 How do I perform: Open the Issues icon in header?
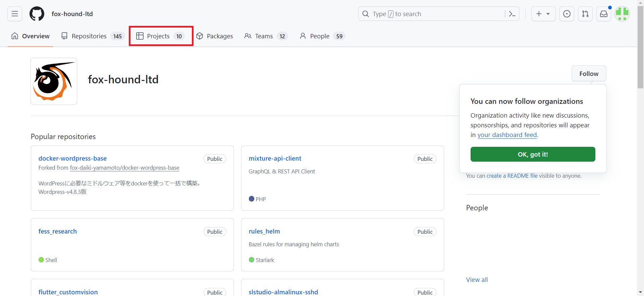click(567, 14)
